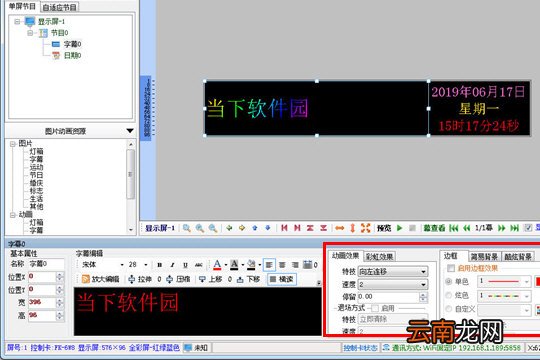Toggle underline text formatting
This screenshot has height=360, width=540.
pyautogui.click(x=185, y=265)
